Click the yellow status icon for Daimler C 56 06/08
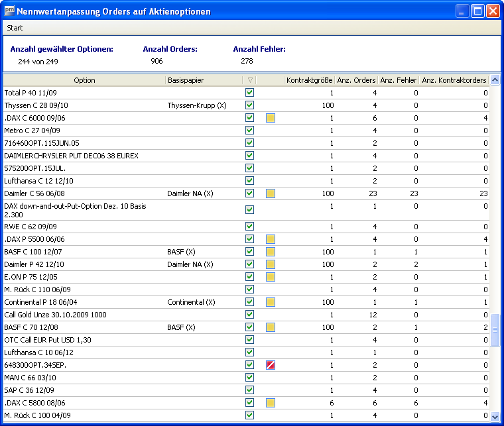This screenshot has height=426, width=504. (271, 193)
